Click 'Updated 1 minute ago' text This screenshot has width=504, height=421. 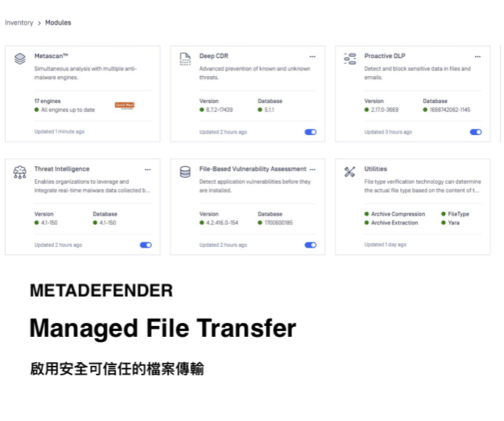coord(60,132)
